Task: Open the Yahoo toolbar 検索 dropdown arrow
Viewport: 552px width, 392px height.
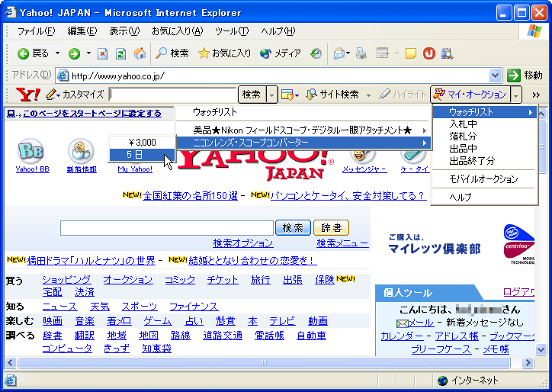Action: tap(271, 95)
